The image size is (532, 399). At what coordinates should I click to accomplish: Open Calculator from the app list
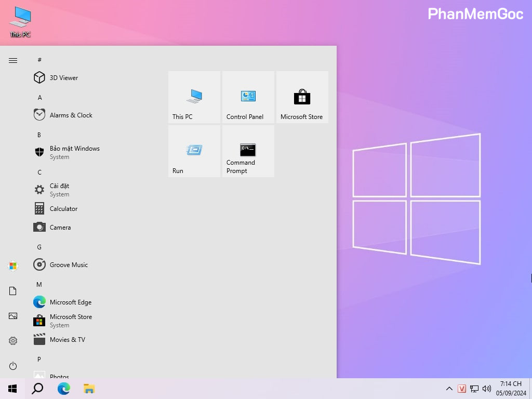(x=63, y=209)
